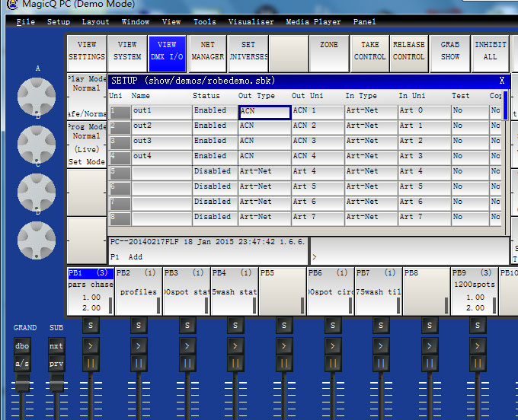The image size is (518, 420).
Task: Click the INHIBIT ALL button
Action: tap(491, 53)
